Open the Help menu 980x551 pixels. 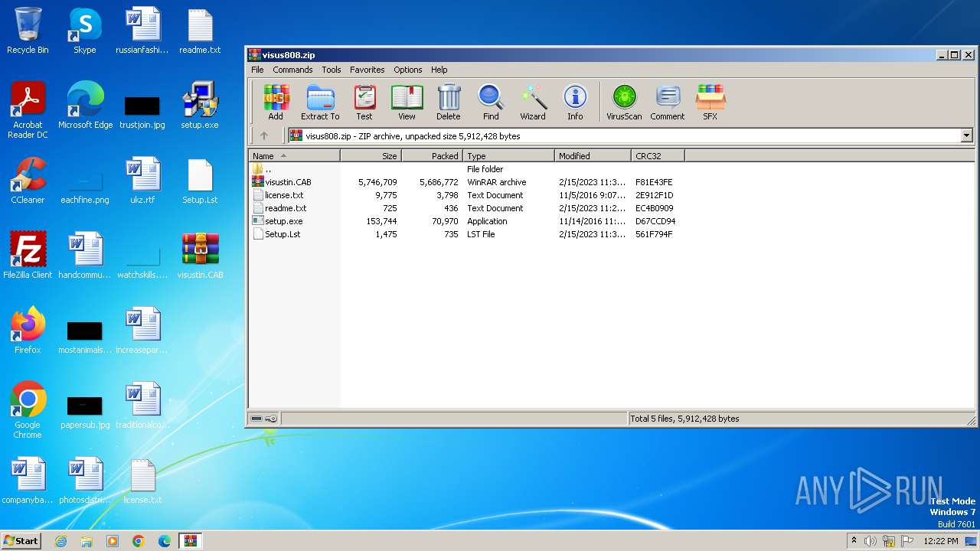click(x=439, y=70)
